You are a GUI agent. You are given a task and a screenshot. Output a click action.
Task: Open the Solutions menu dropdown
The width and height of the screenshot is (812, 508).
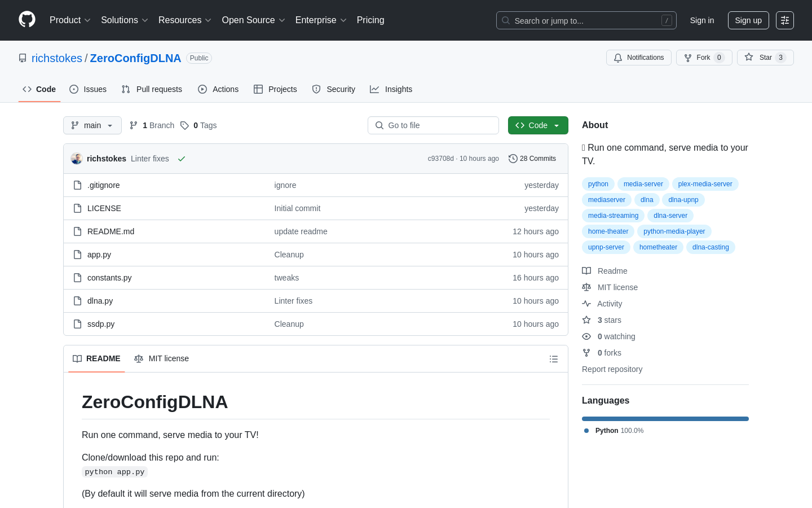125,20
